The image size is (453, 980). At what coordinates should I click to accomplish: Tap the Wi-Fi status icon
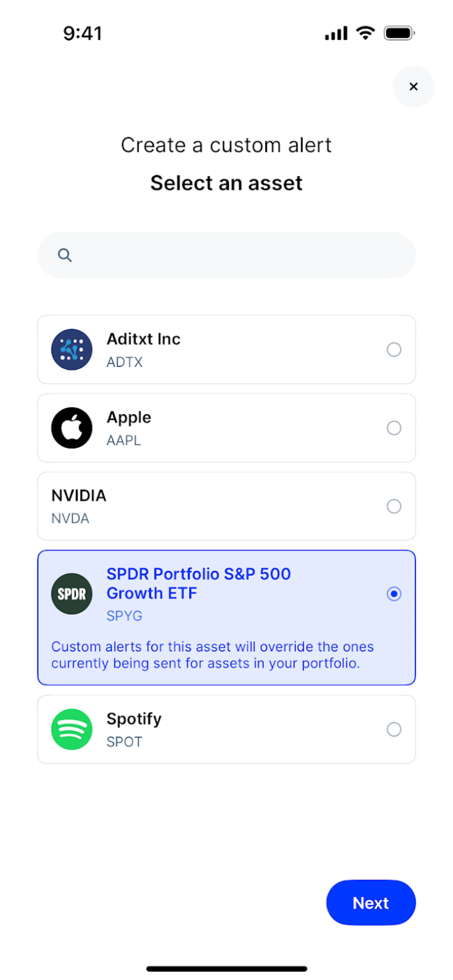pos(365,33)
